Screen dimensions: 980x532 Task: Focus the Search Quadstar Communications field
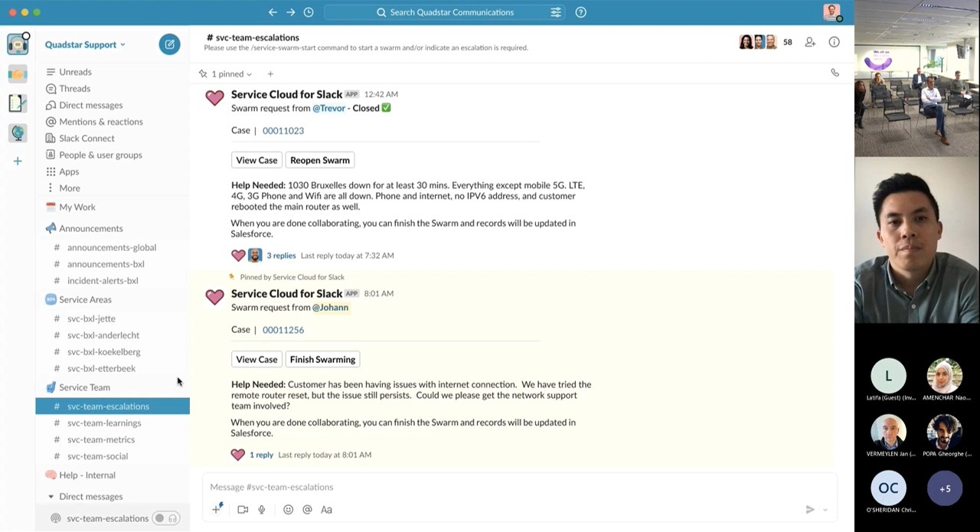click(x=446, y=12)
